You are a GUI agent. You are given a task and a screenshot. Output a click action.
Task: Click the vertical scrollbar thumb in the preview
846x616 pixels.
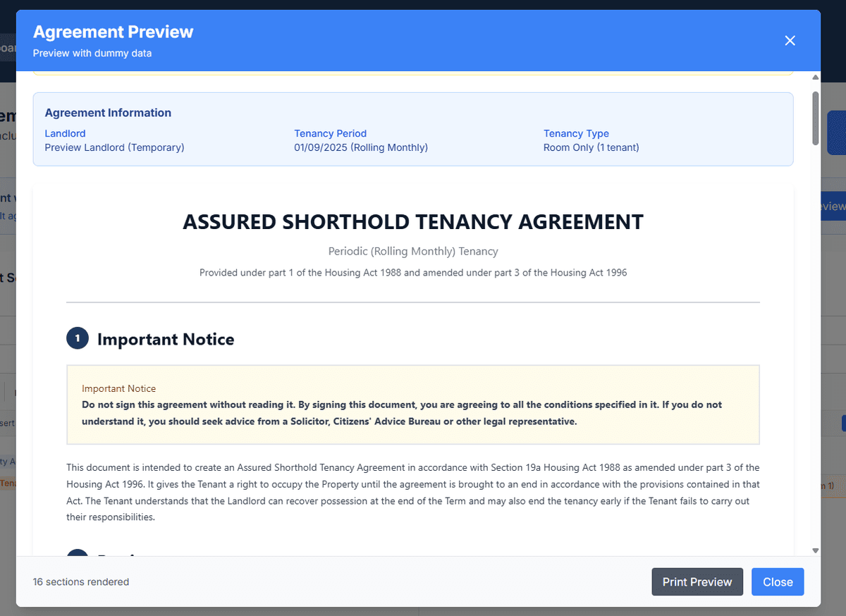816,118
